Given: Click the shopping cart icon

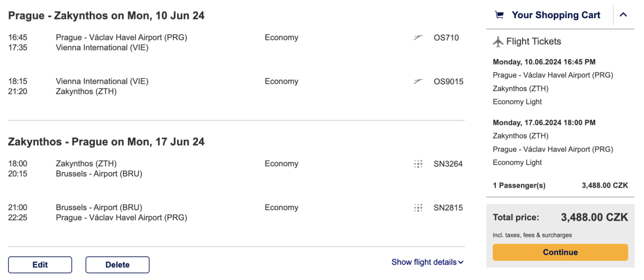Looking at the screenshot, I should tap(499, 15).
